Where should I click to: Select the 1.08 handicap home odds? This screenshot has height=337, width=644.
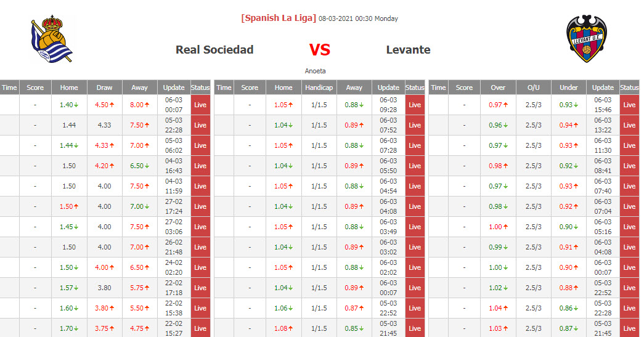click(283, 328)
